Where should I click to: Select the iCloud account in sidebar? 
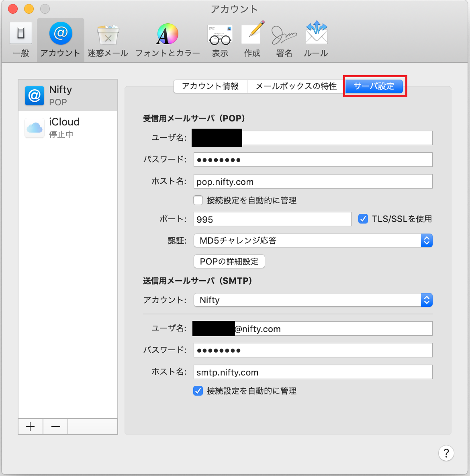pyautogui.click(x=68, y=127)
